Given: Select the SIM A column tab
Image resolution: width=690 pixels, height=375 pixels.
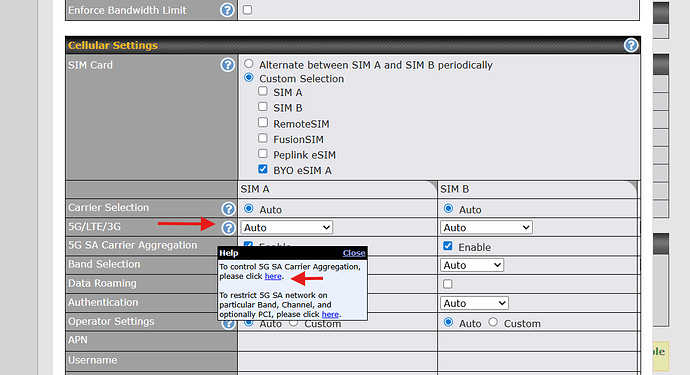Looking at the screenshot, I should click(338, 189).
